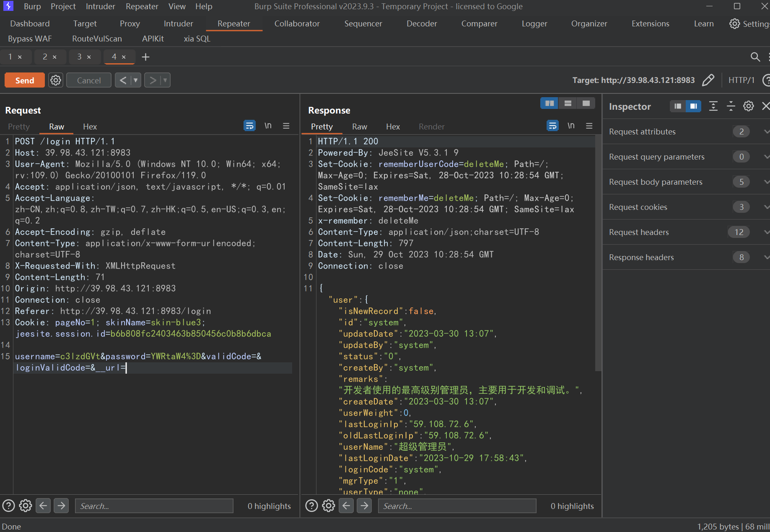Screen dimensions: 770x532
Task: Switch to the Decoder tab
Action: (x=422, y=23)
